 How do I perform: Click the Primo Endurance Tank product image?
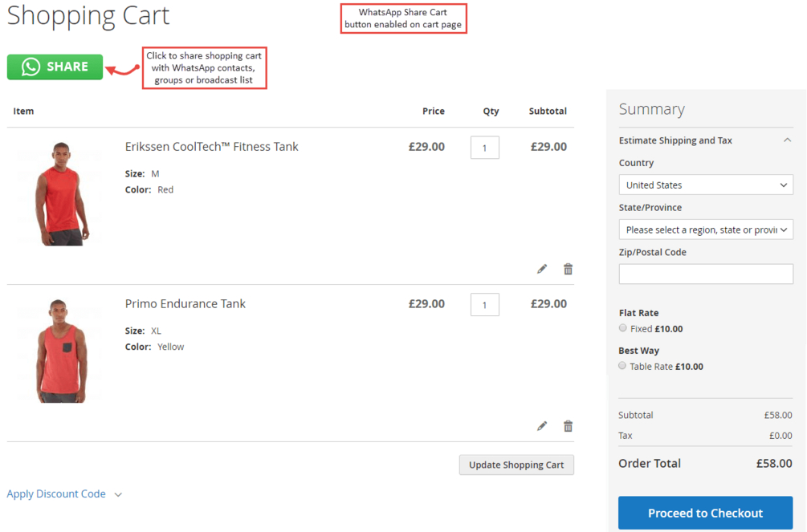coord(61,351)
